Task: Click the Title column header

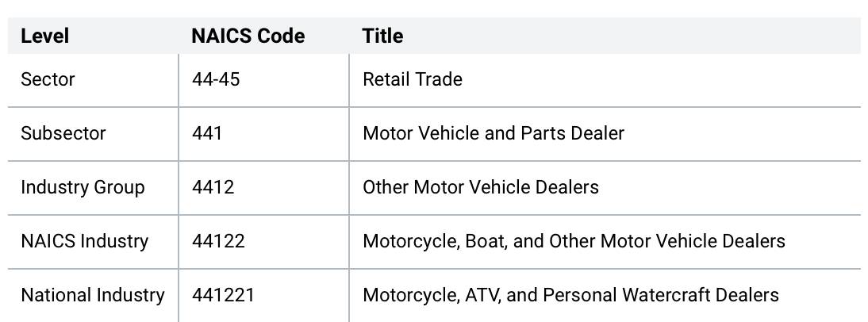Action: click(x=382, y=36)
